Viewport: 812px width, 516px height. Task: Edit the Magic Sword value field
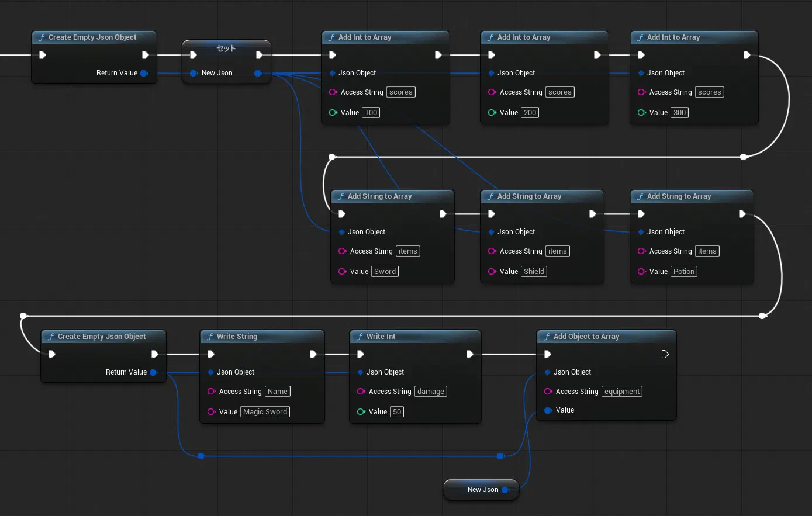click(x=265, y=412)
